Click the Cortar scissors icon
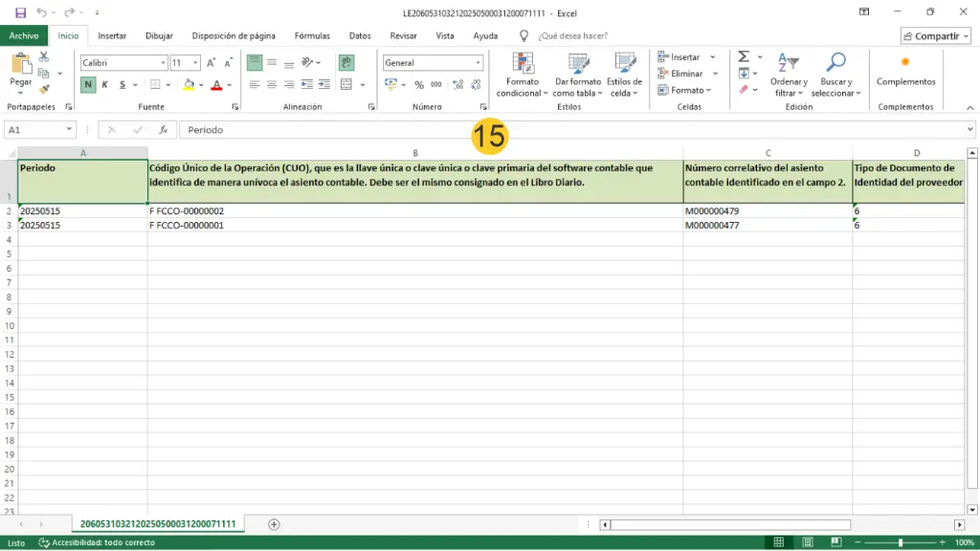Image resolution: width=980 pixels, height=551 pixels. tap(44, 57)
